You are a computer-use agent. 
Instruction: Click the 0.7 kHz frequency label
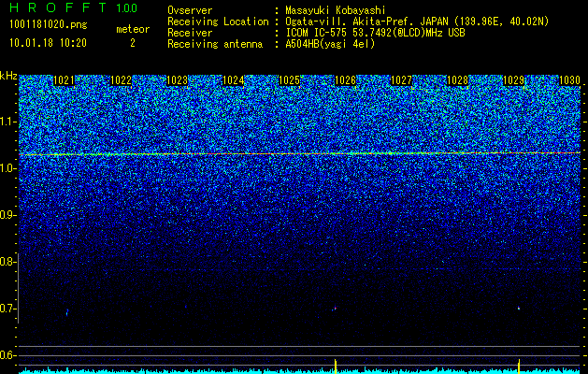pos(7,309)
